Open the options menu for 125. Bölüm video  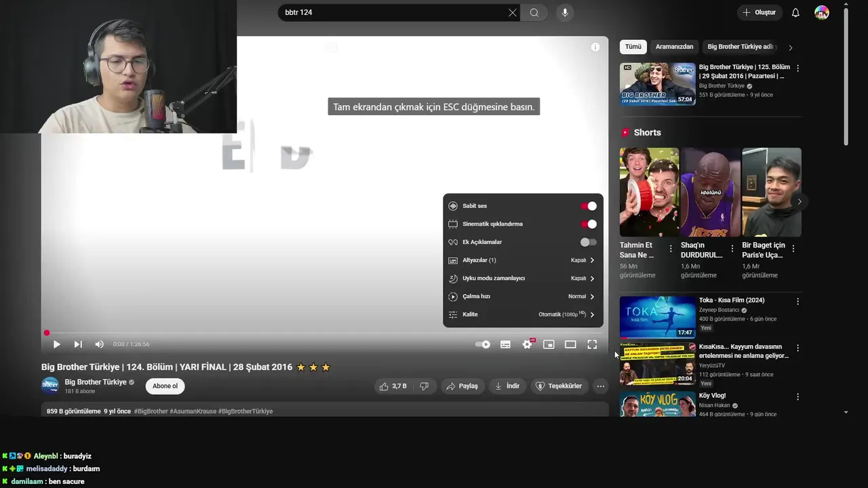(797, 68)
